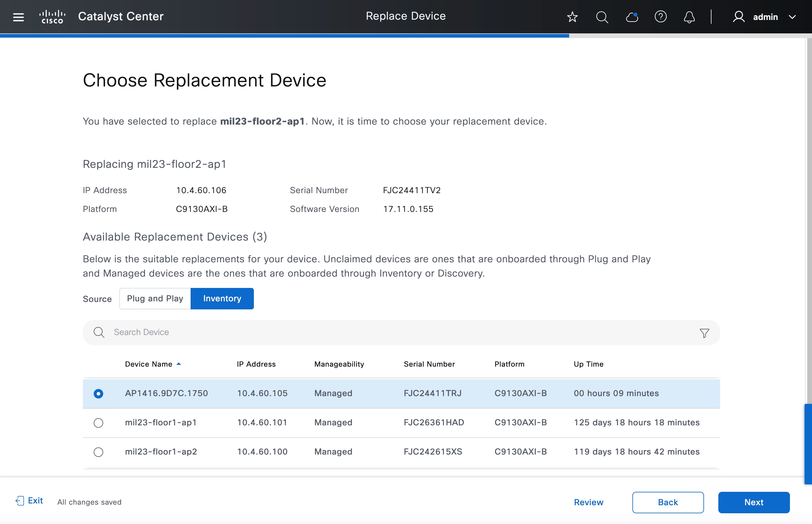Click the Up Time column header

pyautogui.click(x=588, y=364)
